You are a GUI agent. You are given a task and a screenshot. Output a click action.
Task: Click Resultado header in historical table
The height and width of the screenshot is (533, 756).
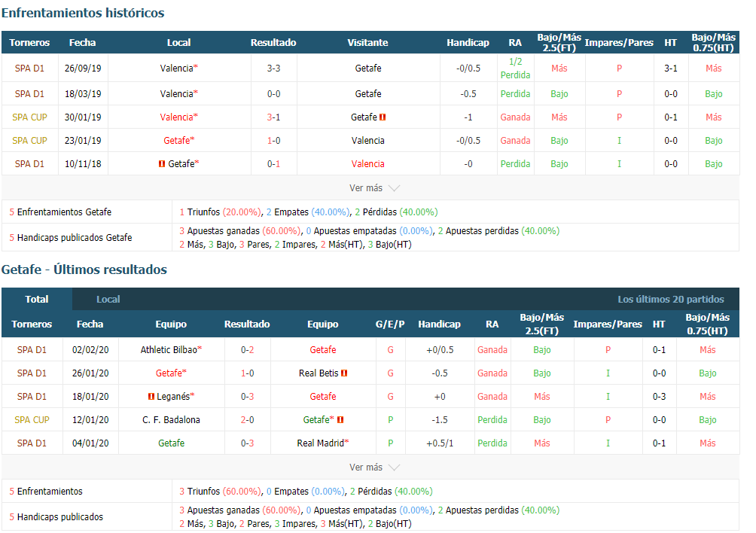click(273, 42)
